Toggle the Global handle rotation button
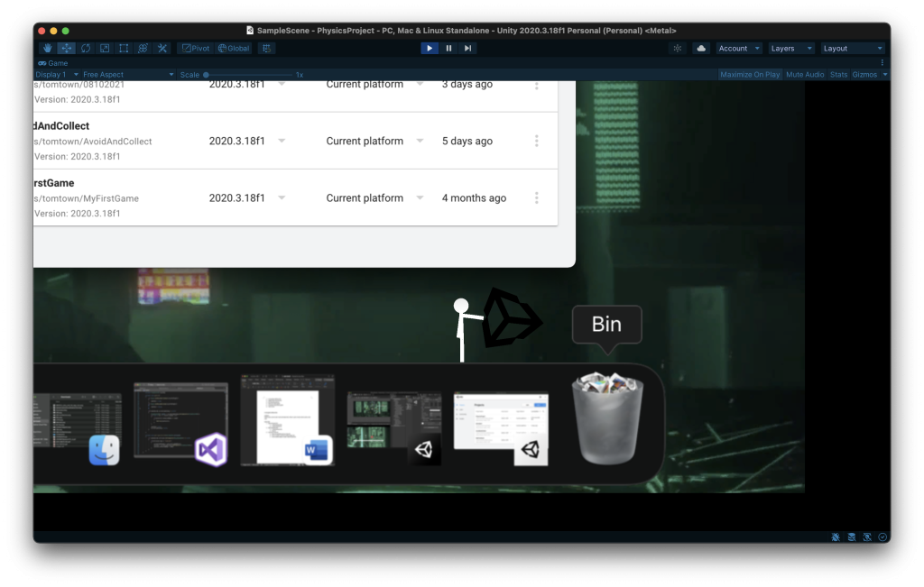Image resolution: width=924 pixels, height=587 pixels. point(234,49)
